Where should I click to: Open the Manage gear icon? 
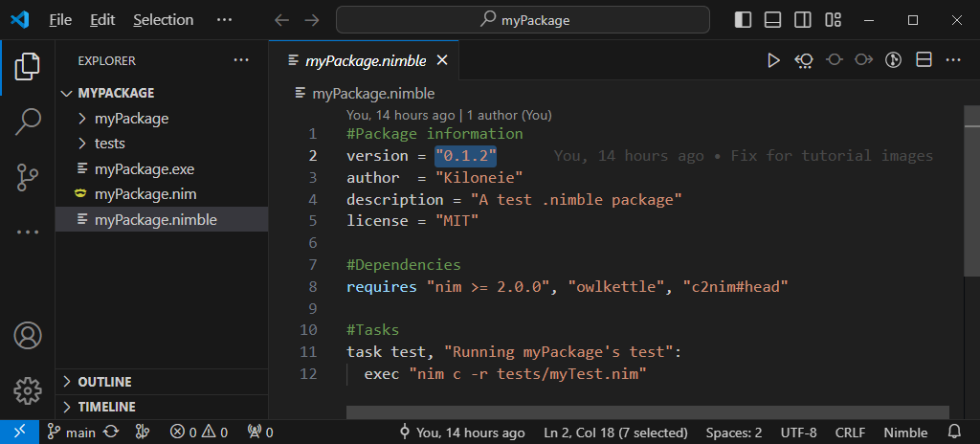click(28, 390)
